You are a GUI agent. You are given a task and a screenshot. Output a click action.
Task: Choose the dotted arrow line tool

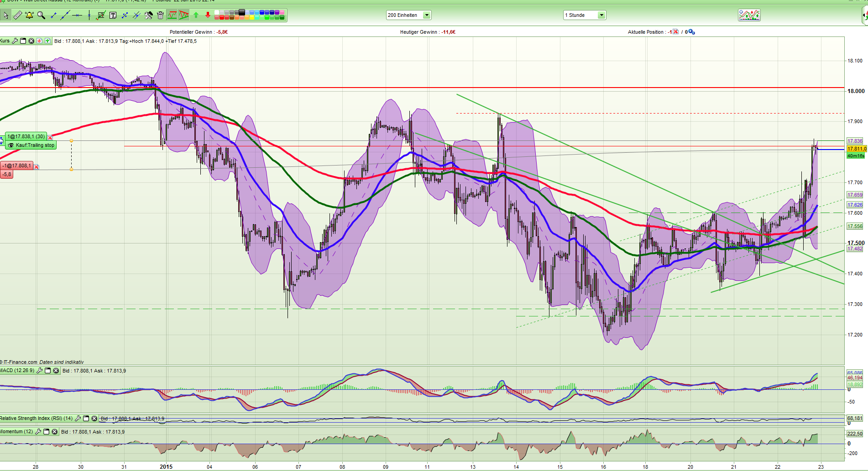[125, 16]
